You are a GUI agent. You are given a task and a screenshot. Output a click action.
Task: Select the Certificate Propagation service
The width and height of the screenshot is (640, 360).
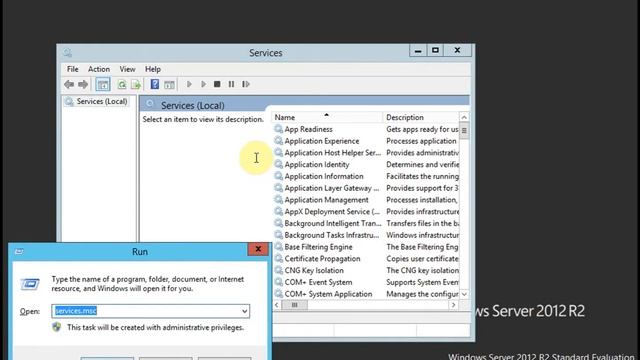[x=322, y=259]
